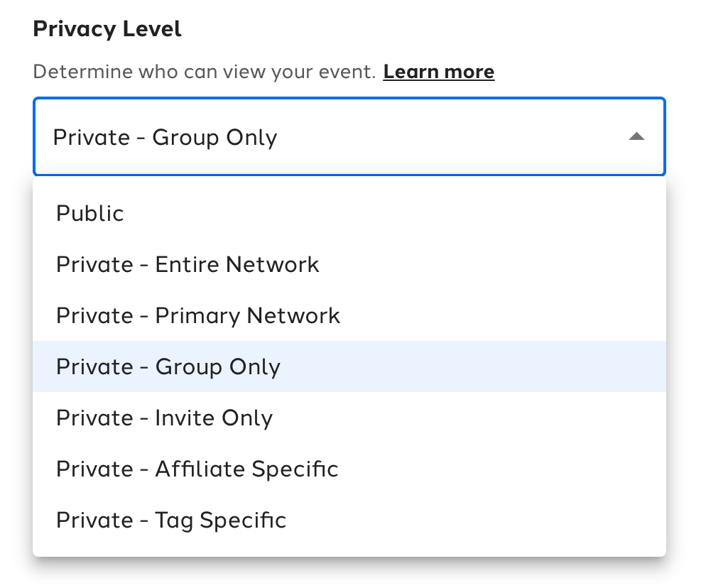Screen dimensions: 706x588
Task: Click the dropdown collapse arrow icon
Action: point(636,136)
